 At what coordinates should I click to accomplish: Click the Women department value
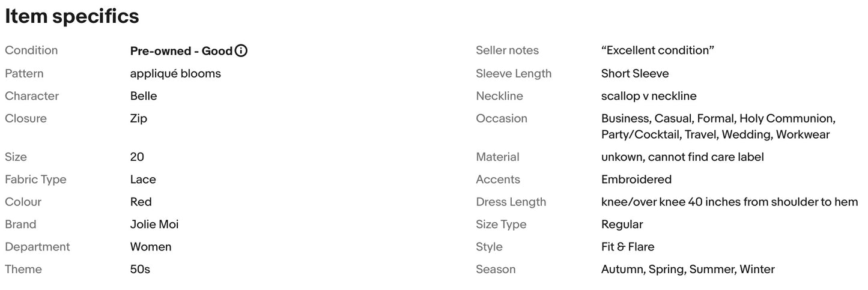click(151, 247)
